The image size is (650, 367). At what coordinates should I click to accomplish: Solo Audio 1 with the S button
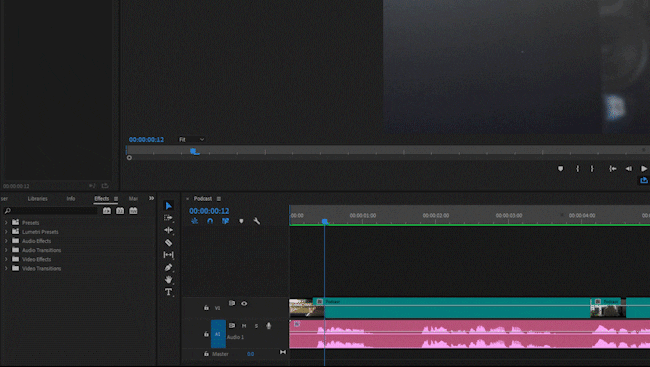coord(256,326)
